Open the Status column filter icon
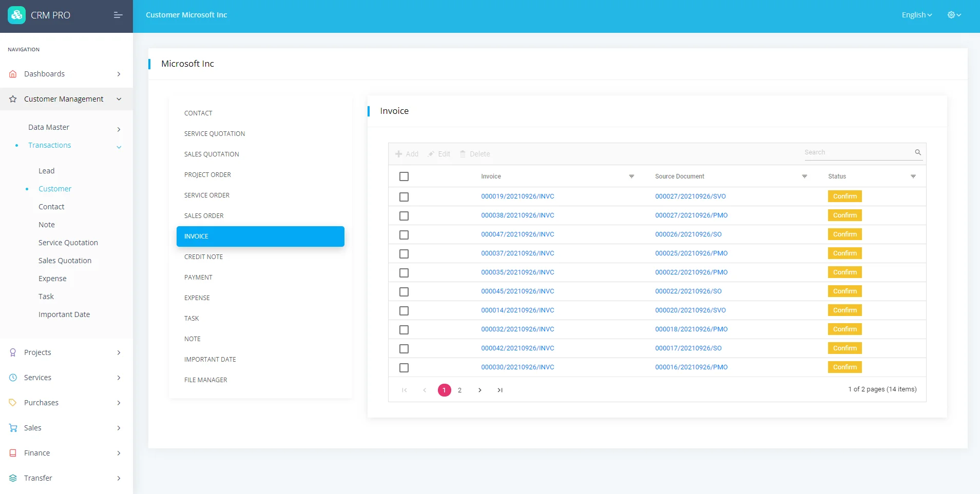Viewport: 980px width, 494px height. (914, 176)
